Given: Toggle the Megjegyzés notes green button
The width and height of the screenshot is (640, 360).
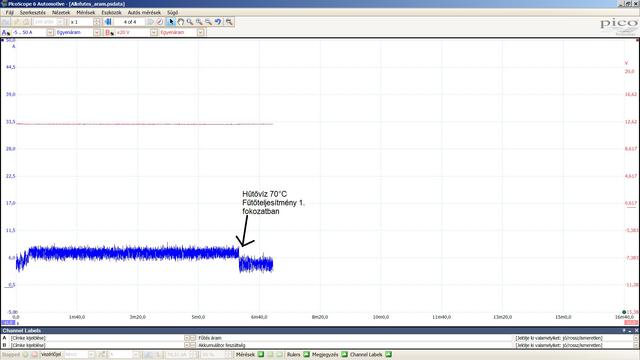Looking at the screenshot, I should pyautogui.click(x=344, y=354).
